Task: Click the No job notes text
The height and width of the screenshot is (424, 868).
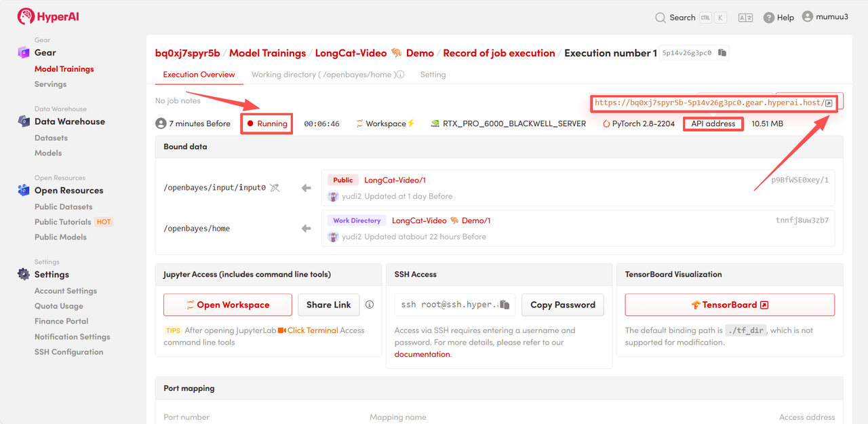Action: [178, 101]
